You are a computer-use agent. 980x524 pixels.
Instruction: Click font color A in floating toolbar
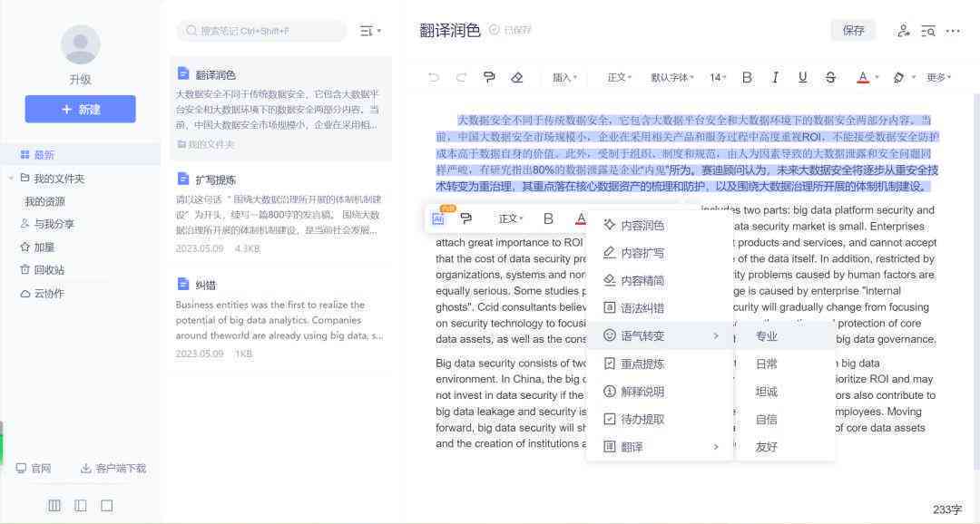coord(581,218)
